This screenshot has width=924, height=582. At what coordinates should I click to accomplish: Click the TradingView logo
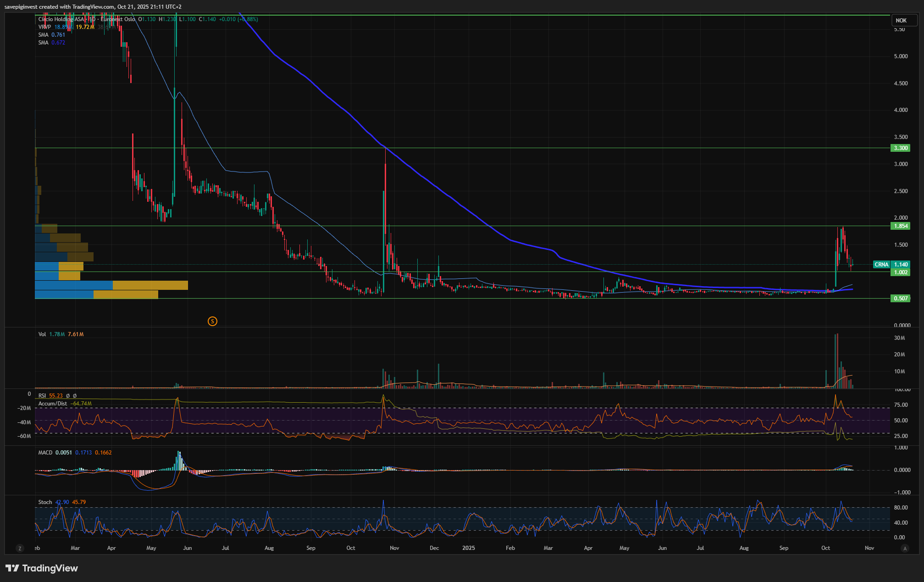pyautogui.click(x=42, y=568)
